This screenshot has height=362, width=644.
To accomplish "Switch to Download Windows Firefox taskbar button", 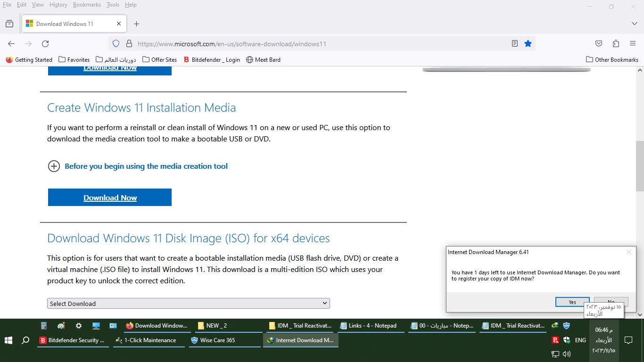I will (x=157, y=326).
